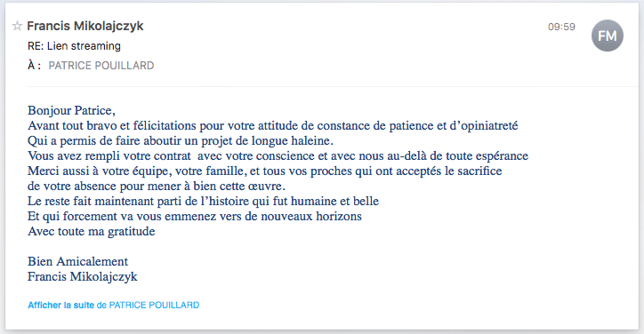This screenshot has height=334, width=644.
Task: Click the line starting de votre absence
Action: [x=157, y=187]
